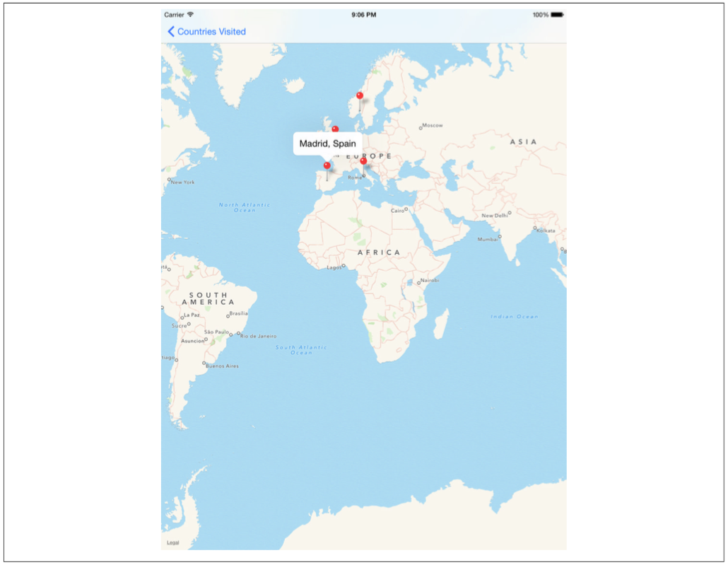
Task: Go back to Countries Visited
Action: tap(211, 32)
